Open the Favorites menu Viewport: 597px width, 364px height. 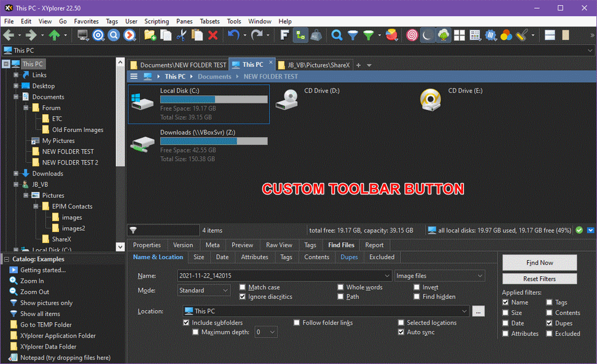[86, 21]
